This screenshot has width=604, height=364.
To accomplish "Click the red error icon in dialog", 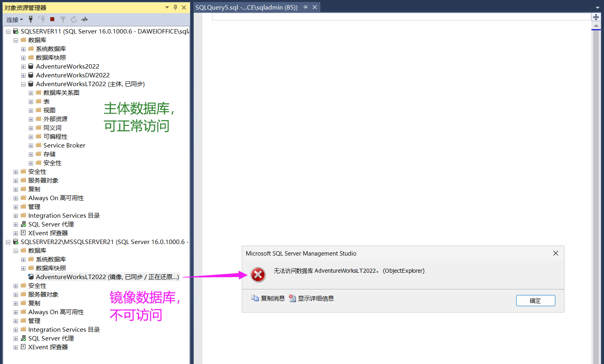I will 258,274.
